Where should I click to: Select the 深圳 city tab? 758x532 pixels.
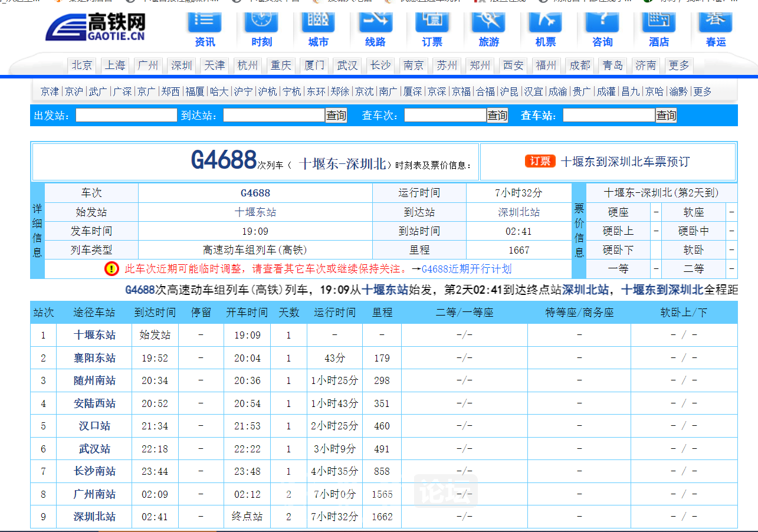[x=182, y=65]
